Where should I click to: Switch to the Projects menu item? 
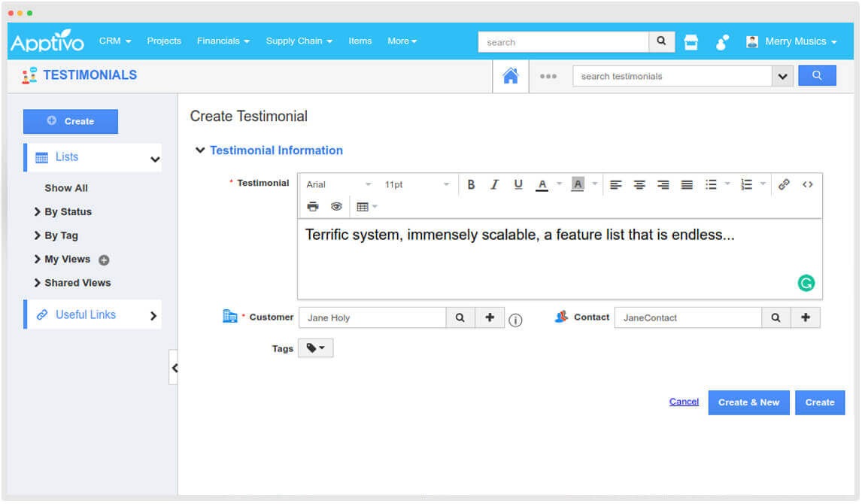click(164, 41)
